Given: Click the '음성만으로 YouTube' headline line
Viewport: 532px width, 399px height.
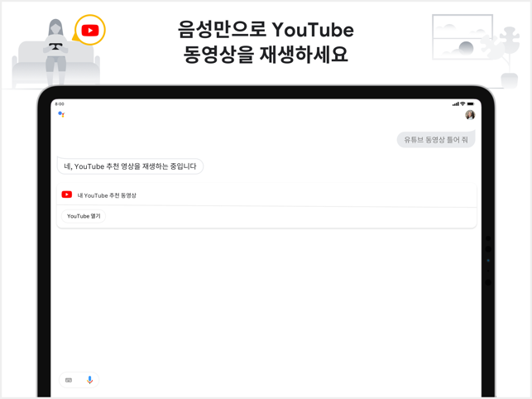Looking at the screenshot, I should 266,30.
